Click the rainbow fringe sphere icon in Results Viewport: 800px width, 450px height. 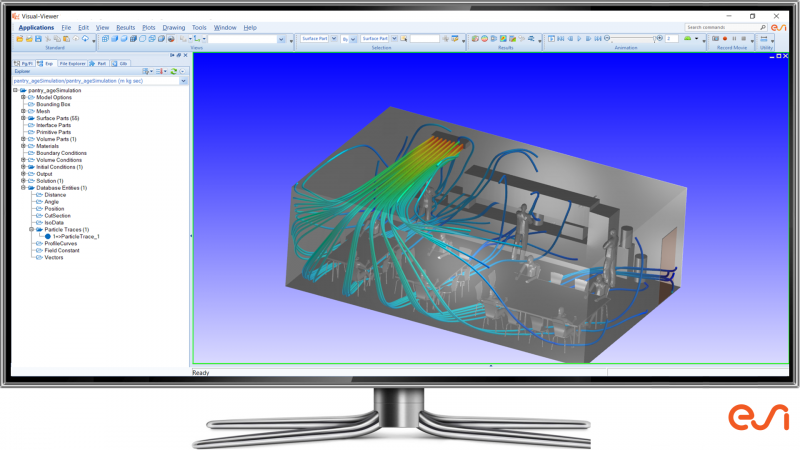pyautogui.click(x=484, y=39)
